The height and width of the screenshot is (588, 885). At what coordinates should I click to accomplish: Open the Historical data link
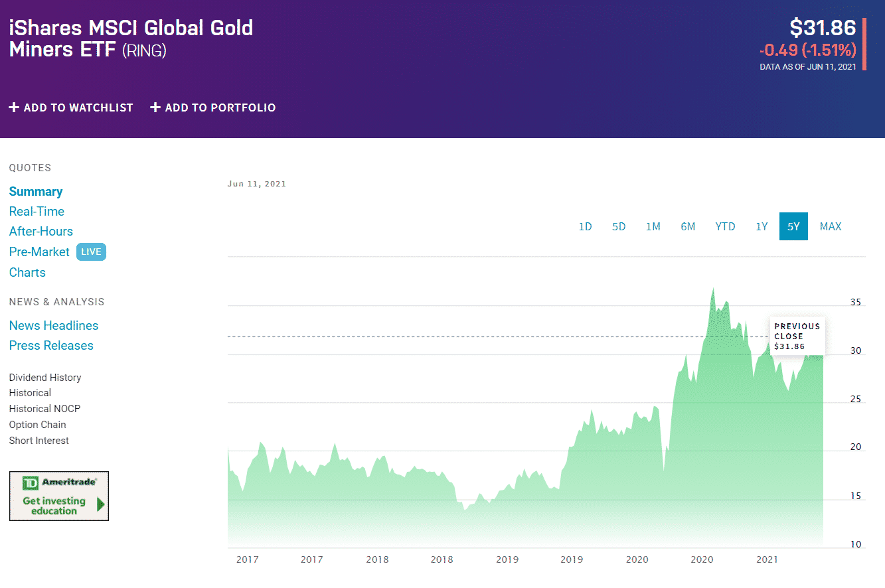click(30, 393)
